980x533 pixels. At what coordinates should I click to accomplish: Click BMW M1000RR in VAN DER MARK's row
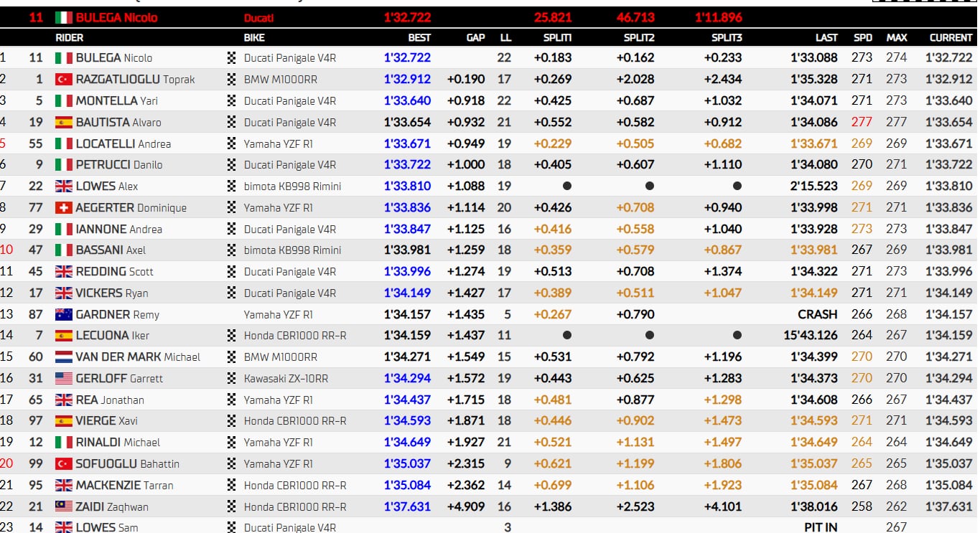pyautogui.click(x=281, y=357)
